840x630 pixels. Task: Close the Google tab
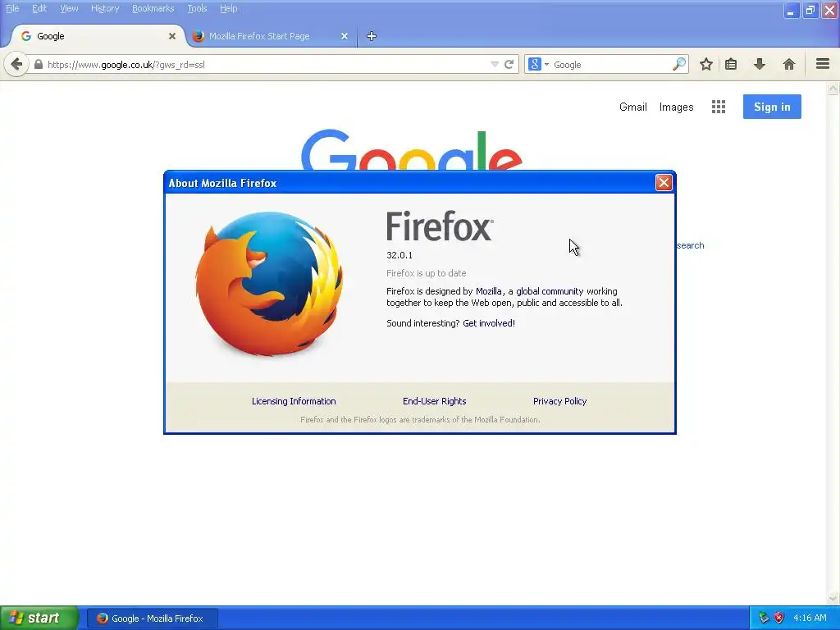tap(172, 36)
